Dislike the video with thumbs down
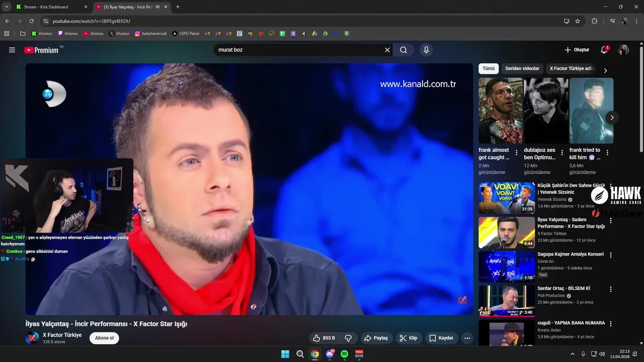Screen dimensions: 644x362 tap(348, 338)
